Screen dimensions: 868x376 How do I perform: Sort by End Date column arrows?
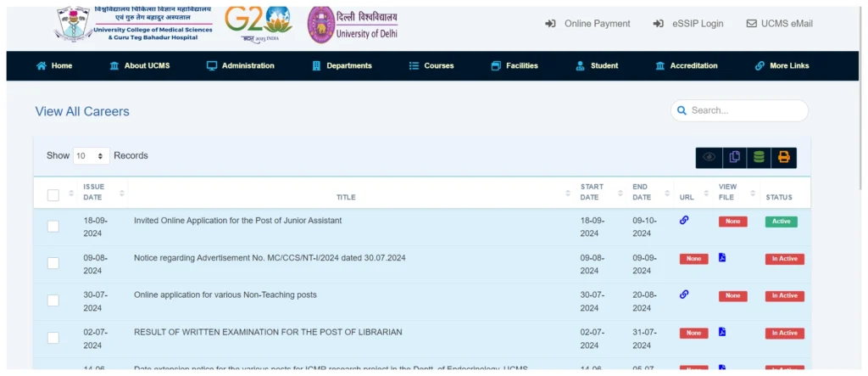(667, 193)
